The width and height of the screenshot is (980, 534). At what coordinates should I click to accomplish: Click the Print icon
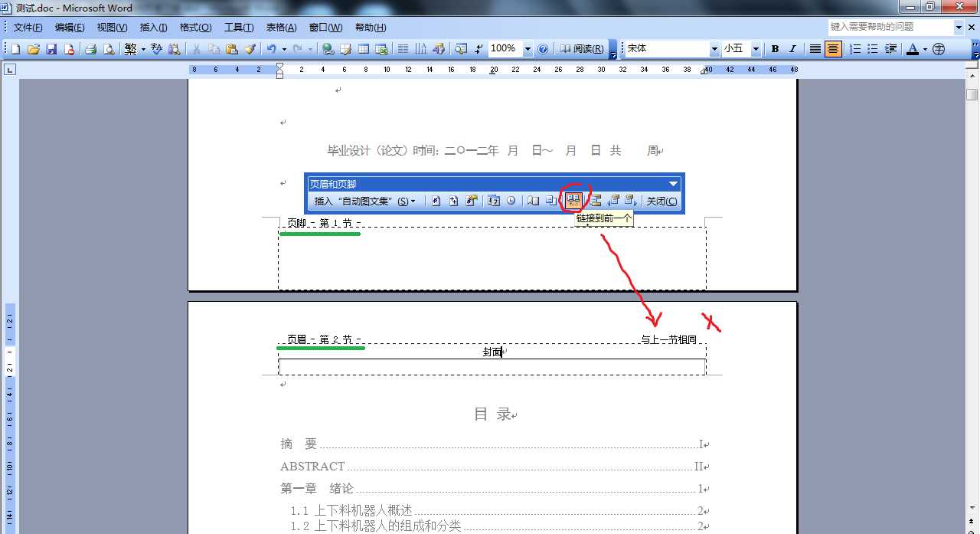pyautogui.click(x=90, y=49)
